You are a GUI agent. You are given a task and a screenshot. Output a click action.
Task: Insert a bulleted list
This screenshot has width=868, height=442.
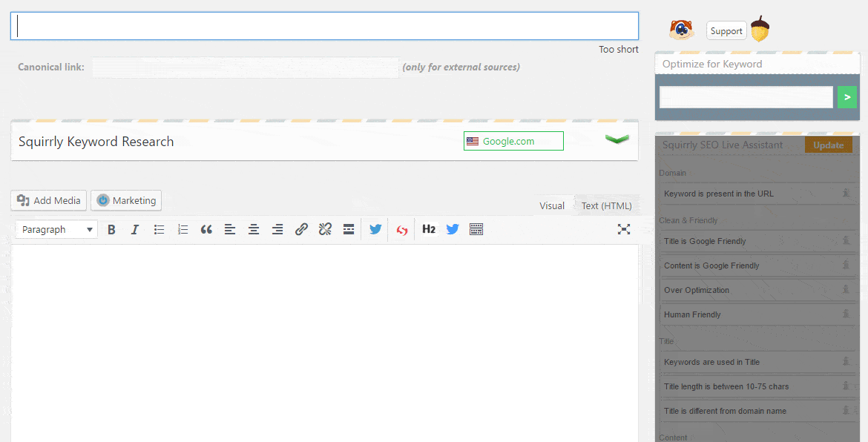[x=159, y=230]
